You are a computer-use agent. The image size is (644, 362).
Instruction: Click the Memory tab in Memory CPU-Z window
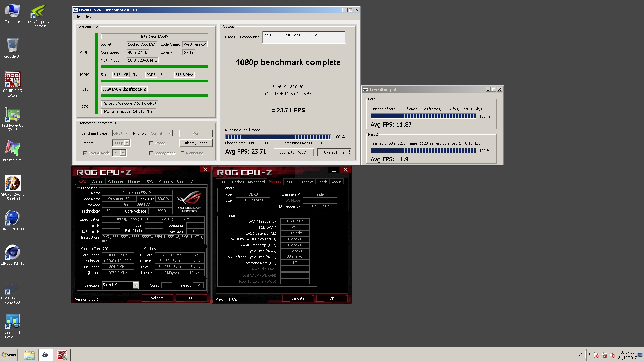(x=275, y=182)
